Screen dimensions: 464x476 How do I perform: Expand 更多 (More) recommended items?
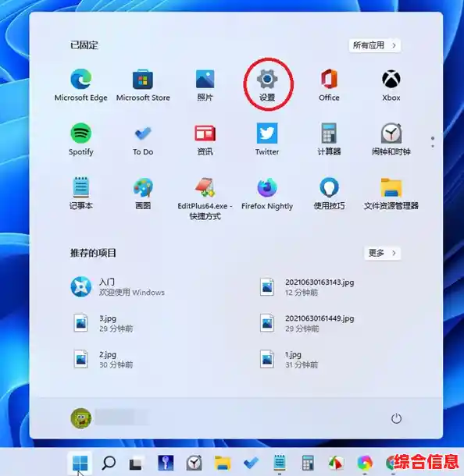(382, 253)
